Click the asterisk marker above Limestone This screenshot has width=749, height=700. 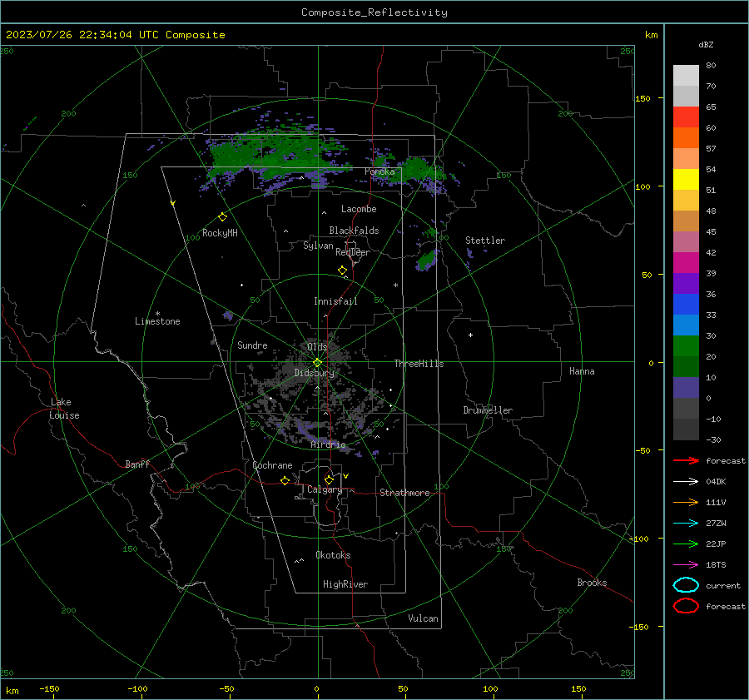click(x=157, y=314)
